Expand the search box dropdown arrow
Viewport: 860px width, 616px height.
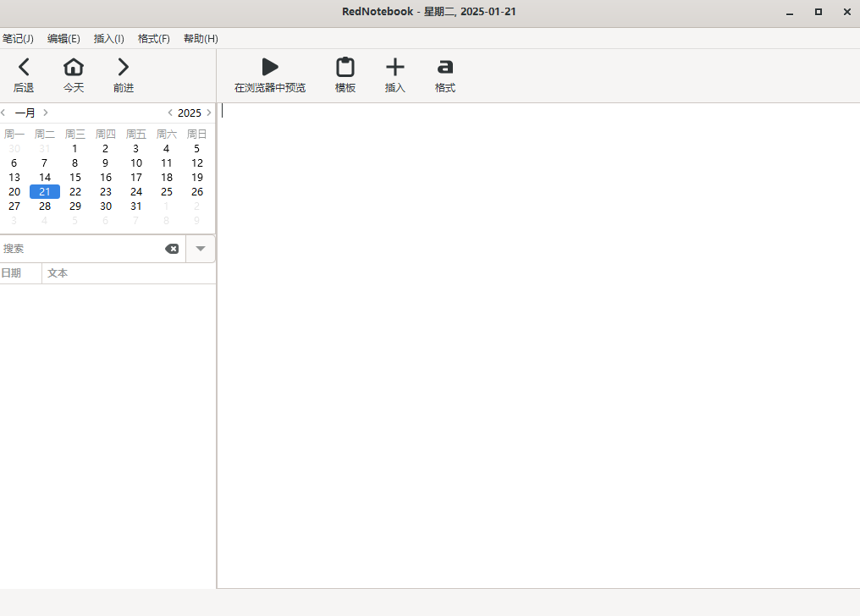pyautogui.click(x=201, y=249)
